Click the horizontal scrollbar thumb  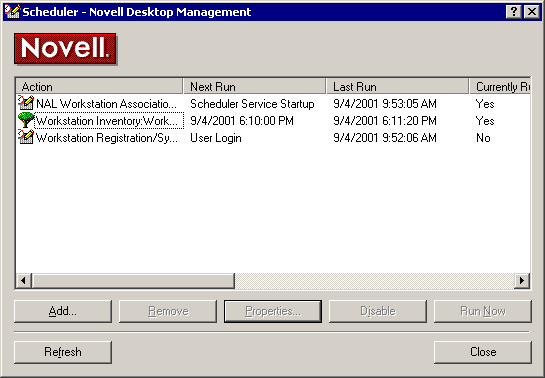(x=133, y=280)
